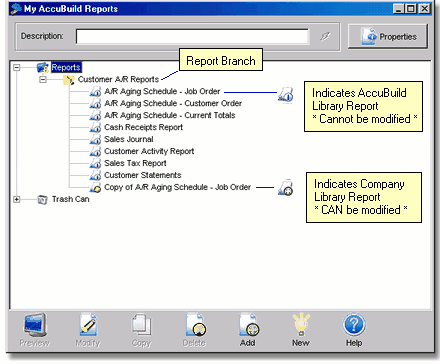The width and height of the screenshot is (440, 364).
Task: Click the Copy pages icon
Action: point(141,325)
